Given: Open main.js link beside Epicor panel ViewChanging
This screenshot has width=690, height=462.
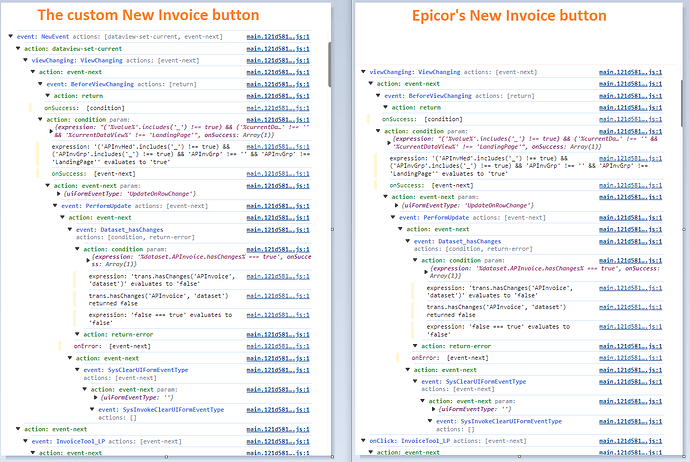Looking at the screenshot, I should 630,72.
